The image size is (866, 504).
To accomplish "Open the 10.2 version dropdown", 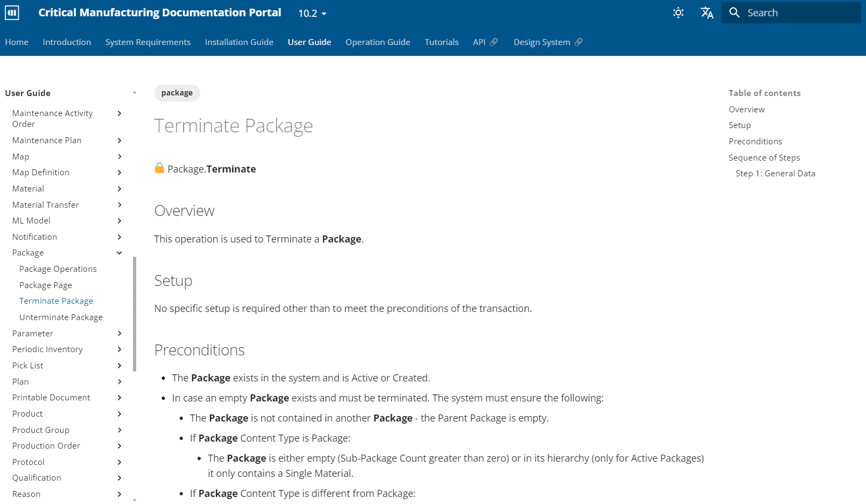I will 312,14.
